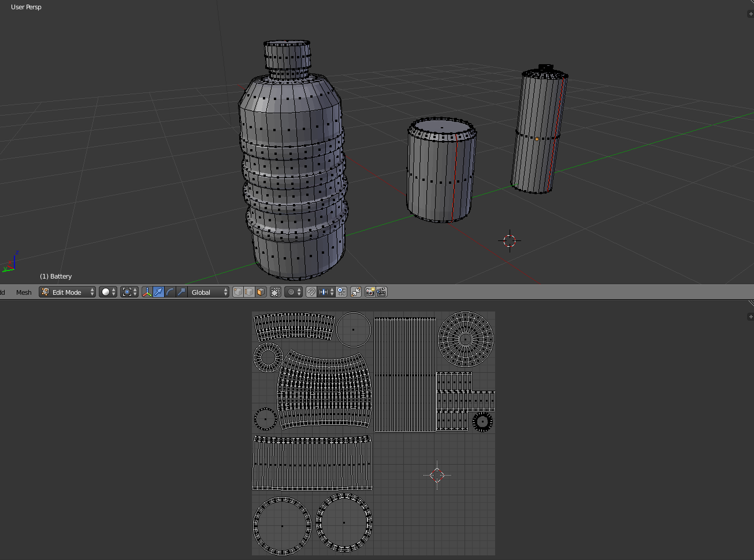Open the Mesh menu in the 3D view header

tap(24, 292)
